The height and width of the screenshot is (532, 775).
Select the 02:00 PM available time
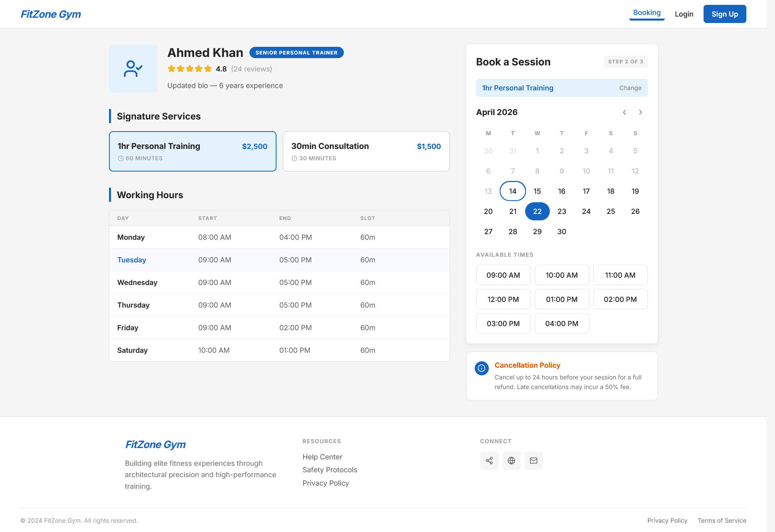click(x=620, y=299)
